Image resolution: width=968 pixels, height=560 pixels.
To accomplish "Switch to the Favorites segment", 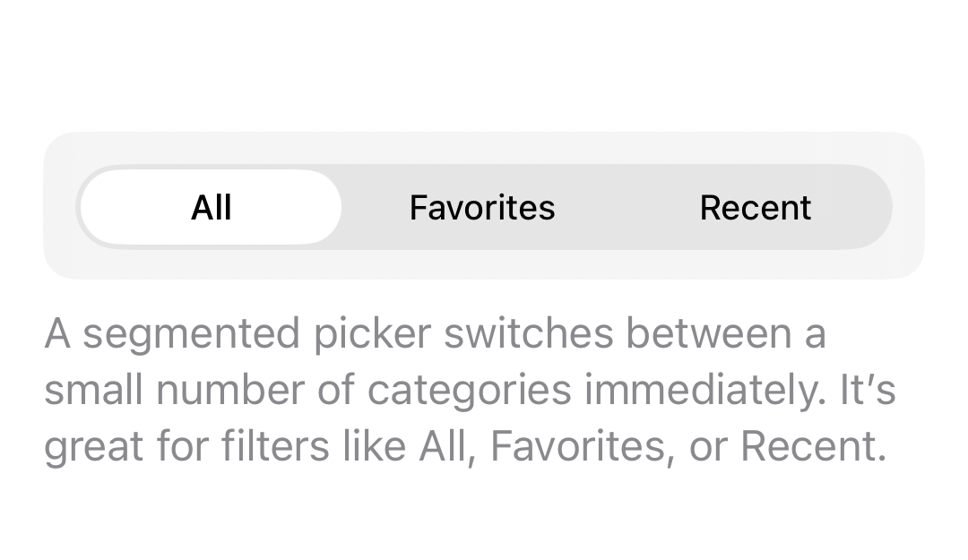I will (482, 208).
